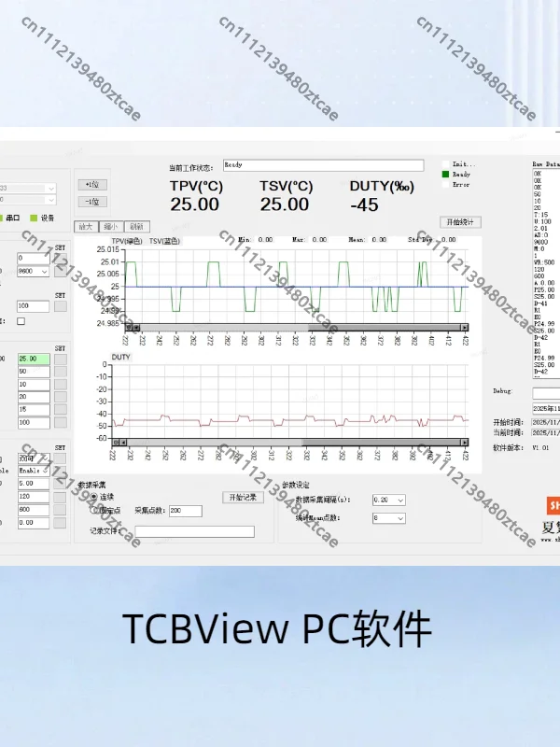Open the 9600 baud rate dropdown
The width and height of the screenshot is (560, 747).
click(x=34, y=271)
